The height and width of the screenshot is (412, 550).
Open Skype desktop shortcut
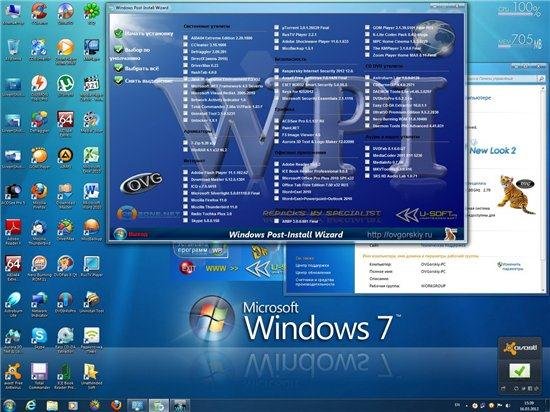39,337
